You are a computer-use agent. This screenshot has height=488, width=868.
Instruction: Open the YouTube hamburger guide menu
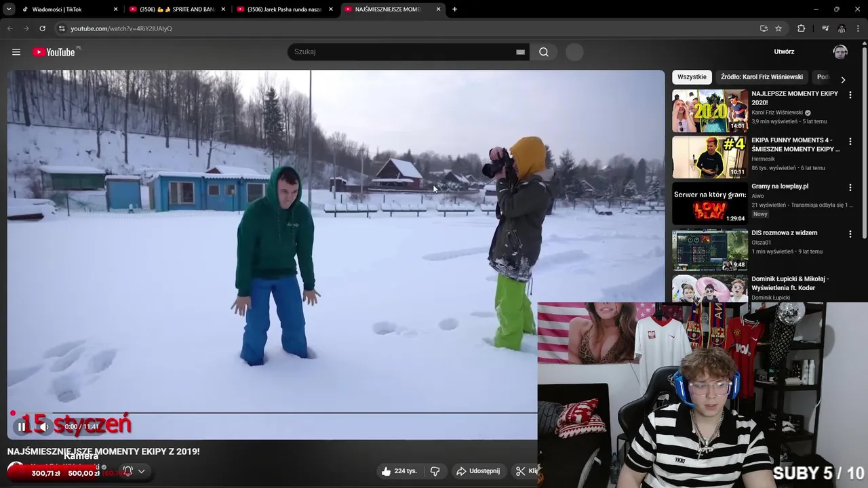[x=16, y=52]
